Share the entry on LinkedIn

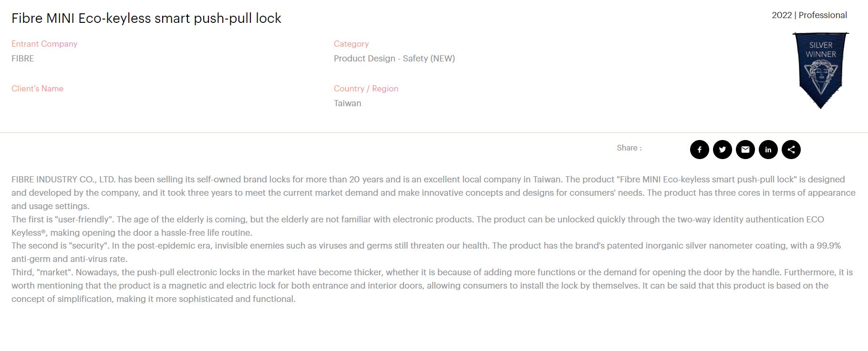(x=768, y=150)
